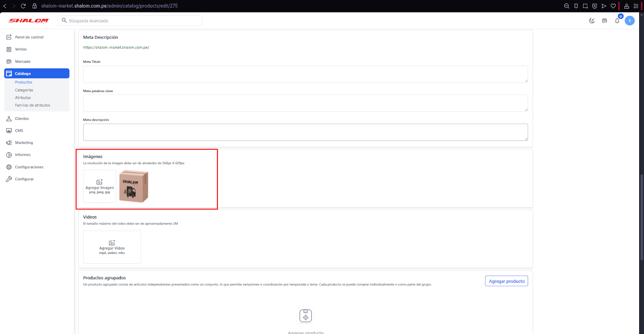Click the Informes chart icon
This screenshot has height=334, width=644.
pyautogui.click(x=9, y=155)
